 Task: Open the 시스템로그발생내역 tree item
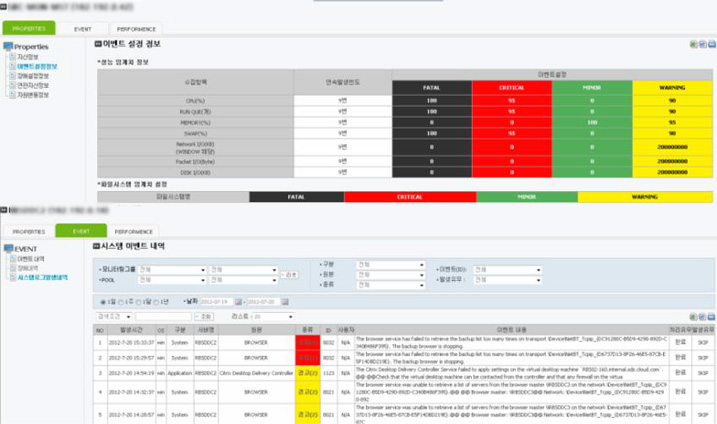tap(43, 278)
